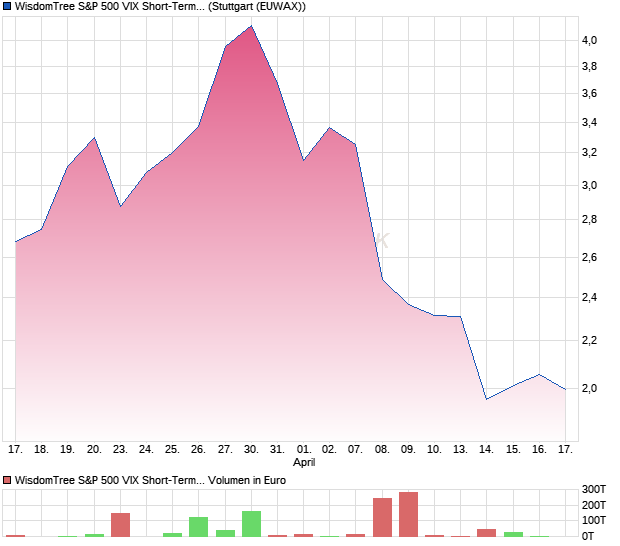The image size is (620, 546).
Task: Click the red volume bar at 08.
Action: pos(382,517)
